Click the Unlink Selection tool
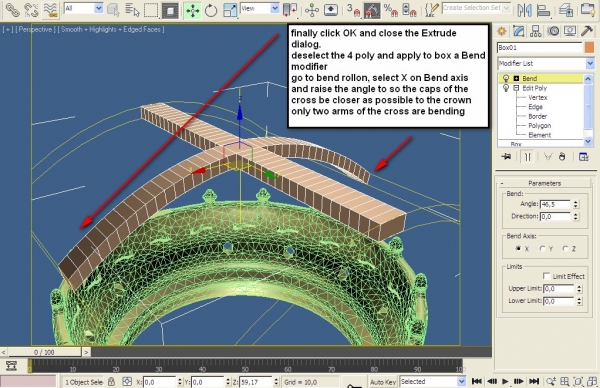The image size is (600, 388). [31, 10]
